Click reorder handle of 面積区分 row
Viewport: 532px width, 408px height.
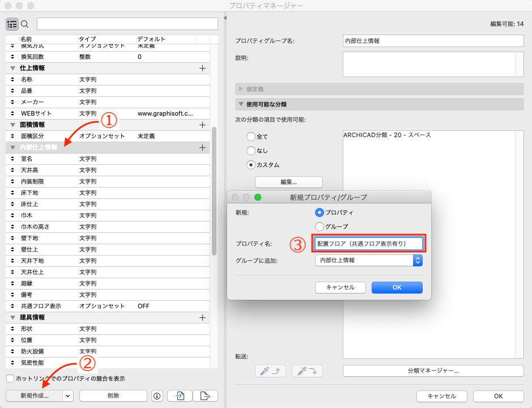[x=12, y=136]
